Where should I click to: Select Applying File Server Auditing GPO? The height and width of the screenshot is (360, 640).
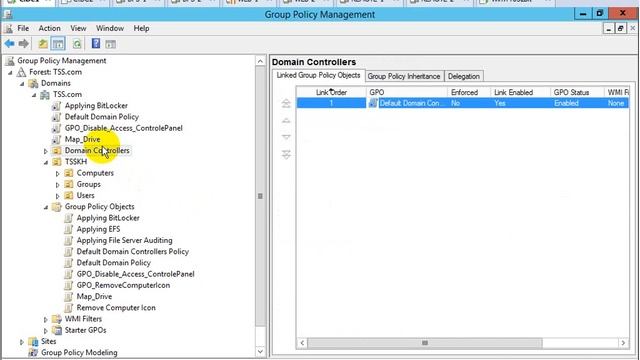(124, 240)
